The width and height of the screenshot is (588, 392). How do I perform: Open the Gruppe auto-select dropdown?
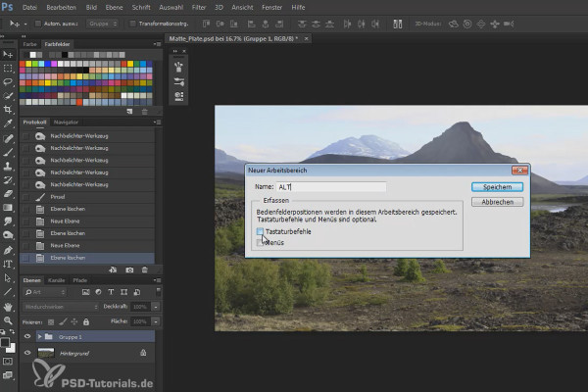coord(103,24)
